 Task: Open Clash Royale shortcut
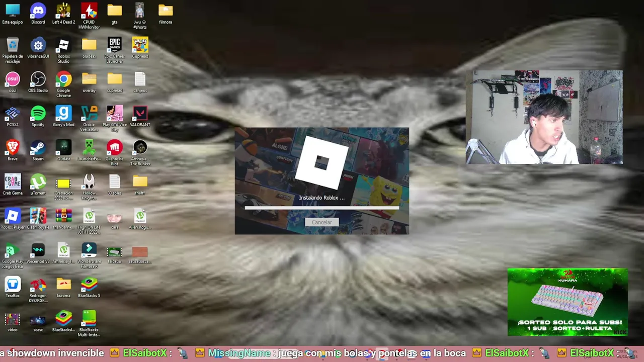(38, 219)
